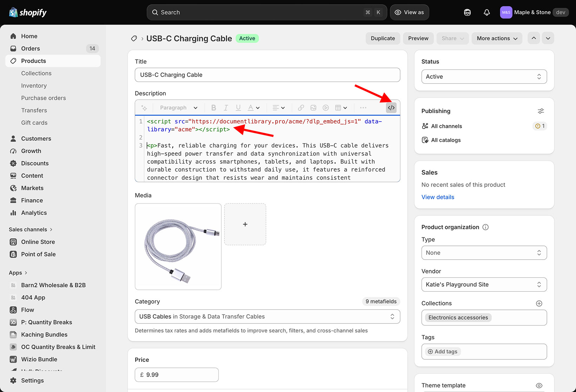Viewport: 576px width, 392px height.
Task: Click the cable product image thumbnail
Action: [x=178, y=247]
